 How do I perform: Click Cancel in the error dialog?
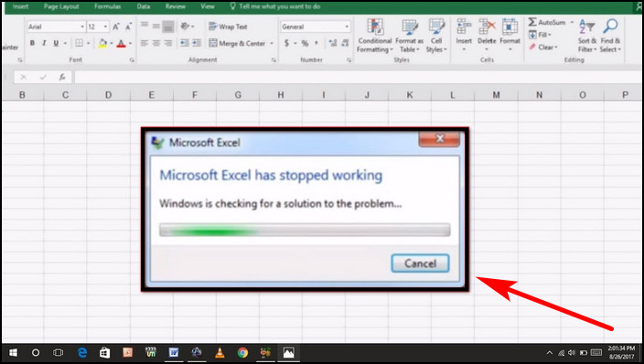(420, 263)
